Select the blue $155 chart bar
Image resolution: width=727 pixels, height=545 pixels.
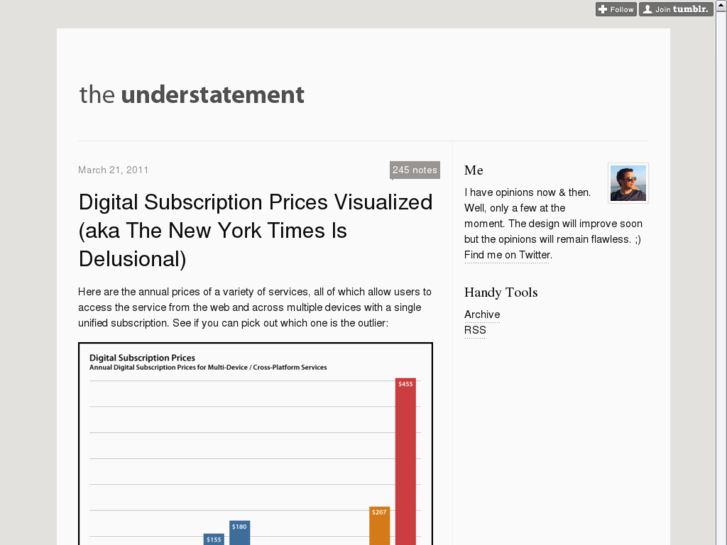tap(214, 540)
